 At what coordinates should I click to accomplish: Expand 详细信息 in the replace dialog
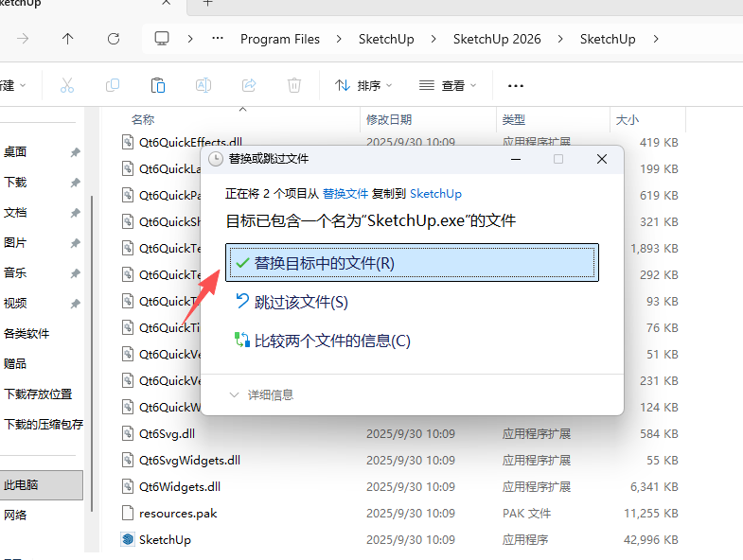point(261,394)
